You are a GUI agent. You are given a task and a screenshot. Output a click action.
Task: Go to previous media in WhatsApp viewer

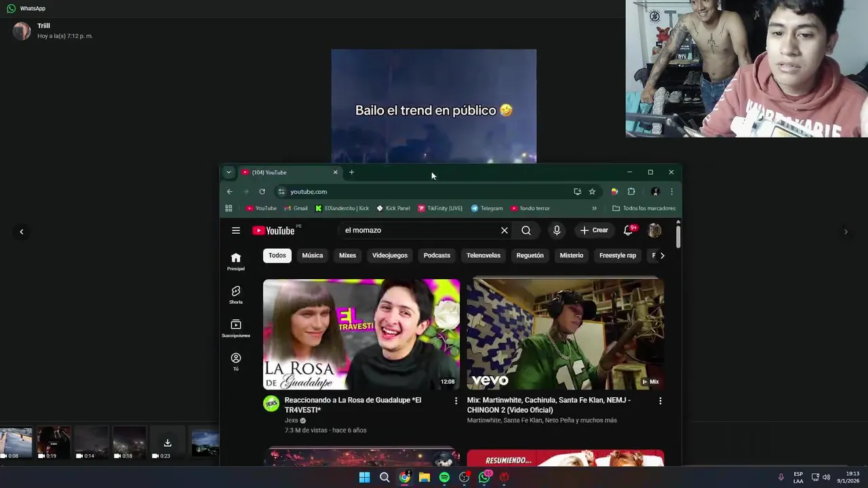coord(21,232)
